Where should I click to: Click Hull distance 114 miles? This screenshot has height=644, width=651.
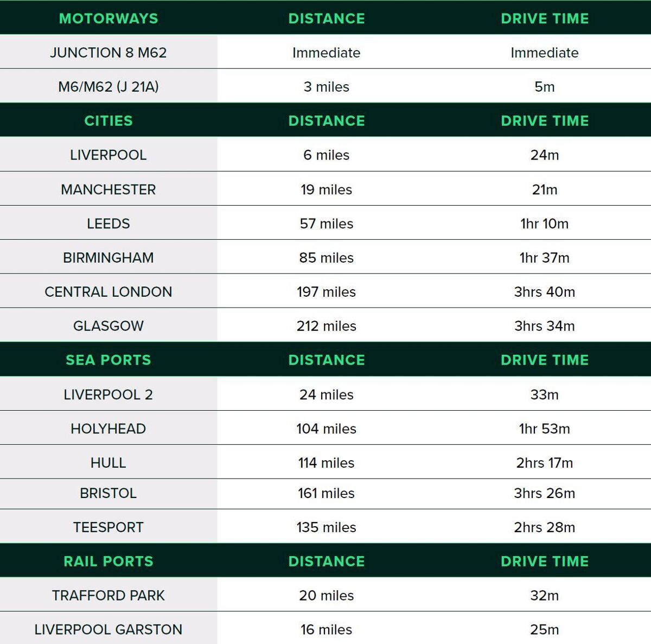pos(326,463)
